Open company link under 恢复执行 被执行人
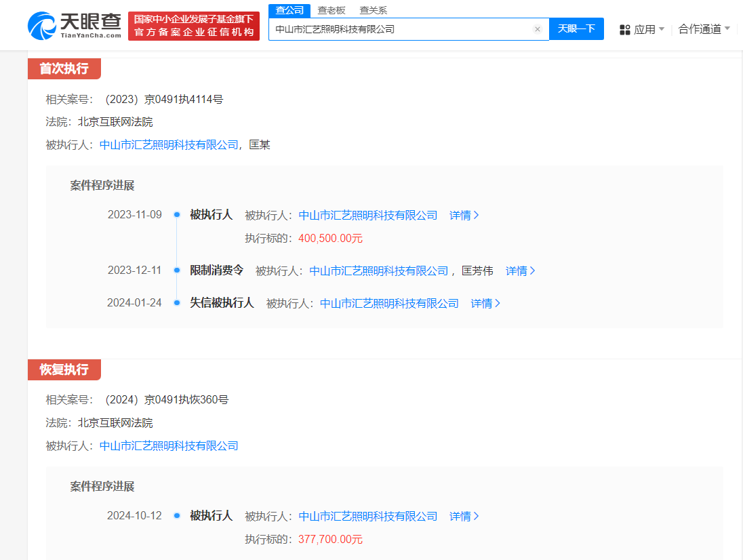The width and height of the screenshot is (743, 560). (169, 446)
